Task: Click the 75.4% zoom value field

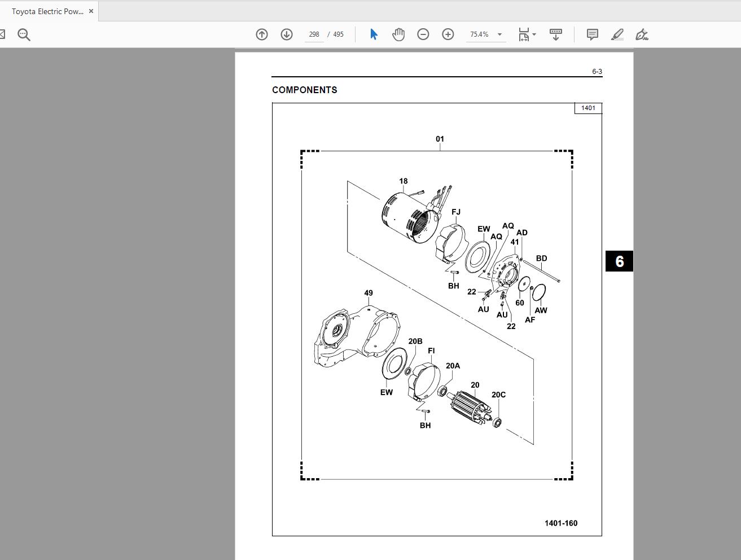Action: coord(480,34)
